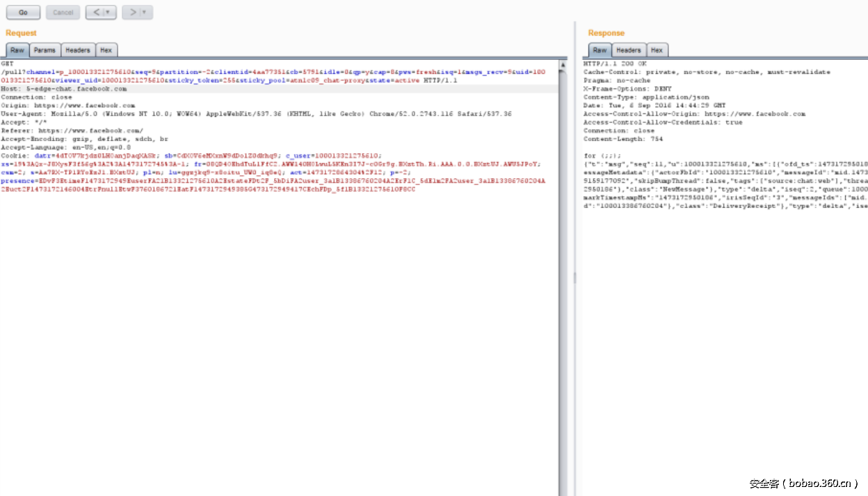Click the back history arrow button
This screenshot has height=496, width=868.
tap(97, 13)
